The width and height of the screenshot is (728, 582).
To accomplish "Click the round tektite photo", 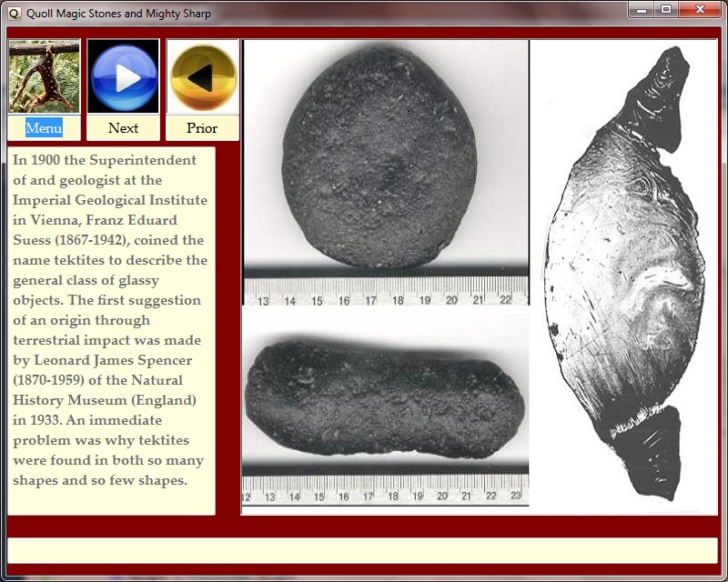I will pos(386,155).
